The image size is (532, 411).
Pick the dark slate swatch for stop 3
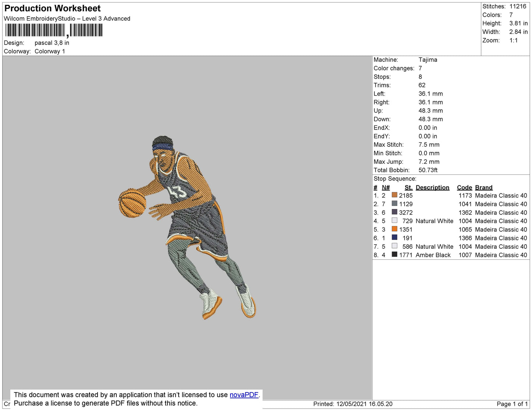394,212
